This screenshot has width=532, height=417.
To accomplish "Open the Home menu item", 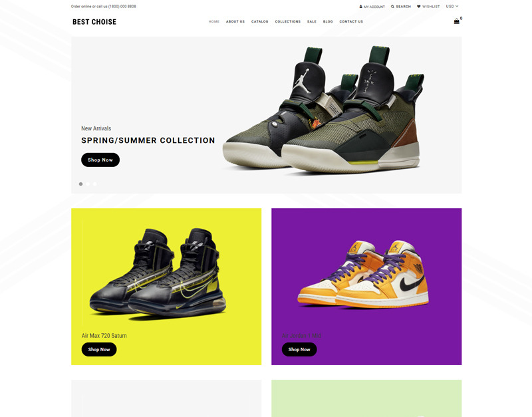I will click(x=213, y=21).
